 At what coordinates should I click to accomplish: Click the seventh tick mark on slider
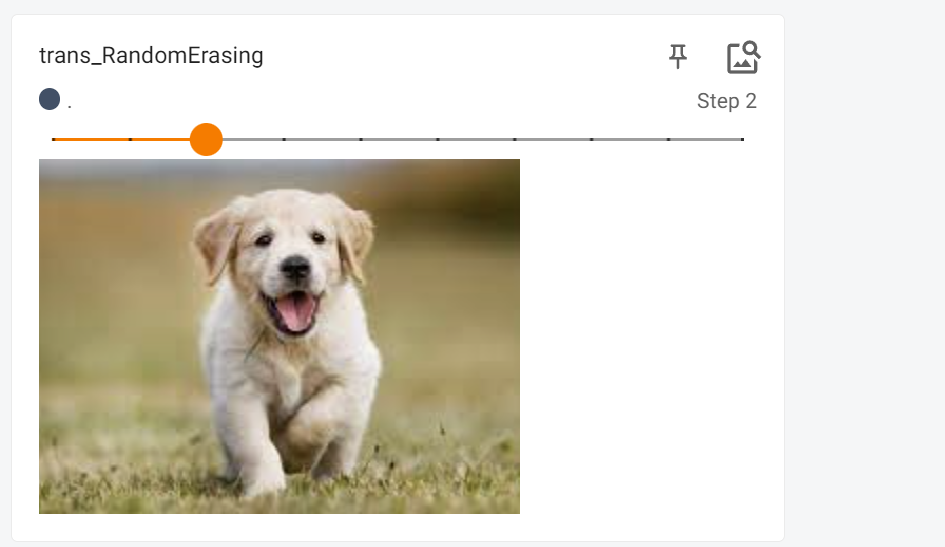click(515, 139)
